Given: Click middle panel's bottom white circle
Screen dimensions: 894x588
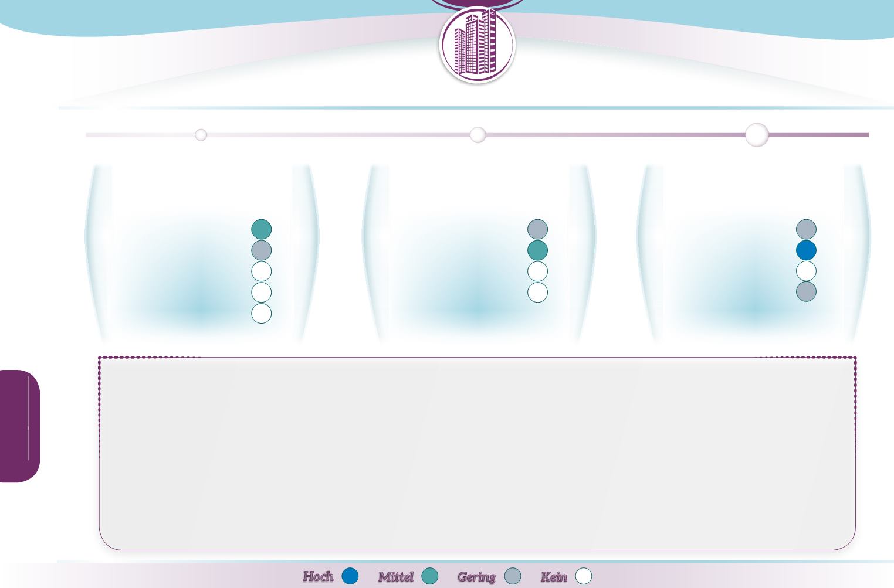Looking at the screenshot, I should [538, 292].
